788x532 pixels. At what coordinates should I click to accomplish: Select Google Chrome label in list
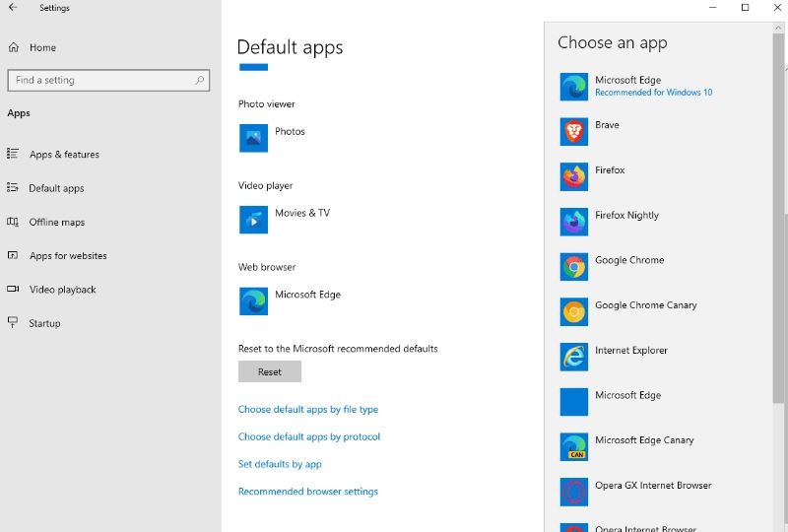pos(629,260)
